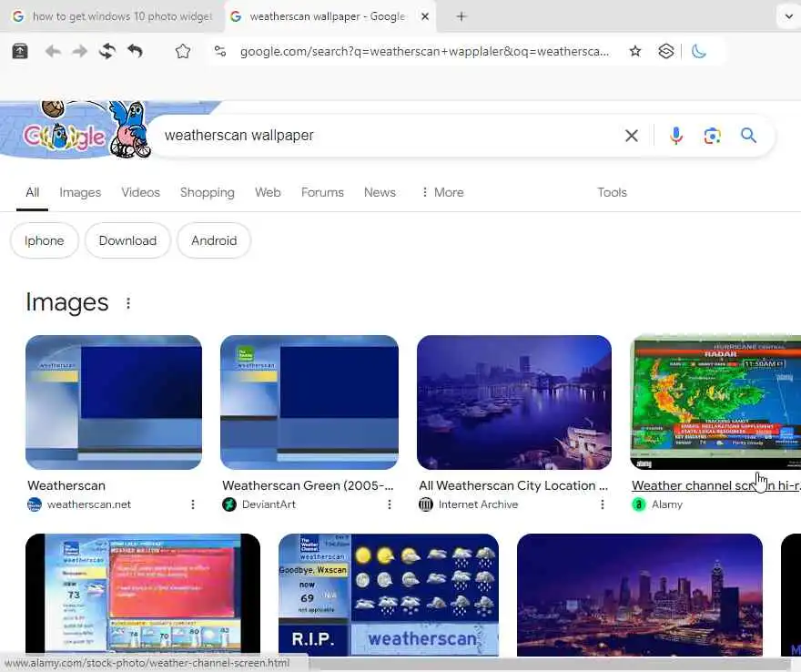Bookmark this page with star icon
Image resolution: width=801 pixels, height=672 pixels.
pos(635,51)
